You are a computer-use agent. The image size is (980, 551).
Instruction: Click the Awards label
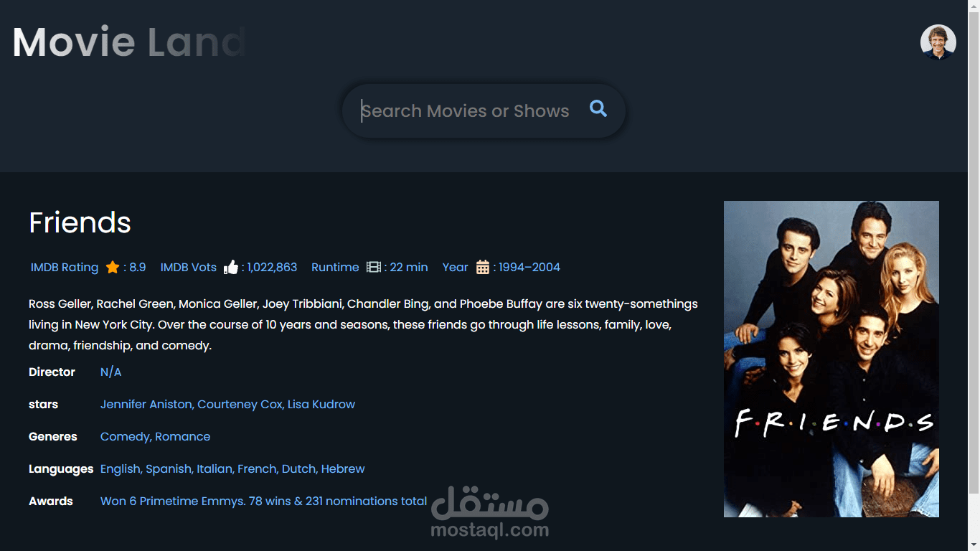click(51, 501)
